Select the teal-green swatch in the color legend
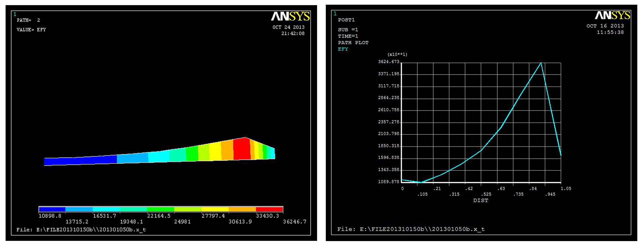This screenshot has height=246, width=644. [x=133, y=209]
